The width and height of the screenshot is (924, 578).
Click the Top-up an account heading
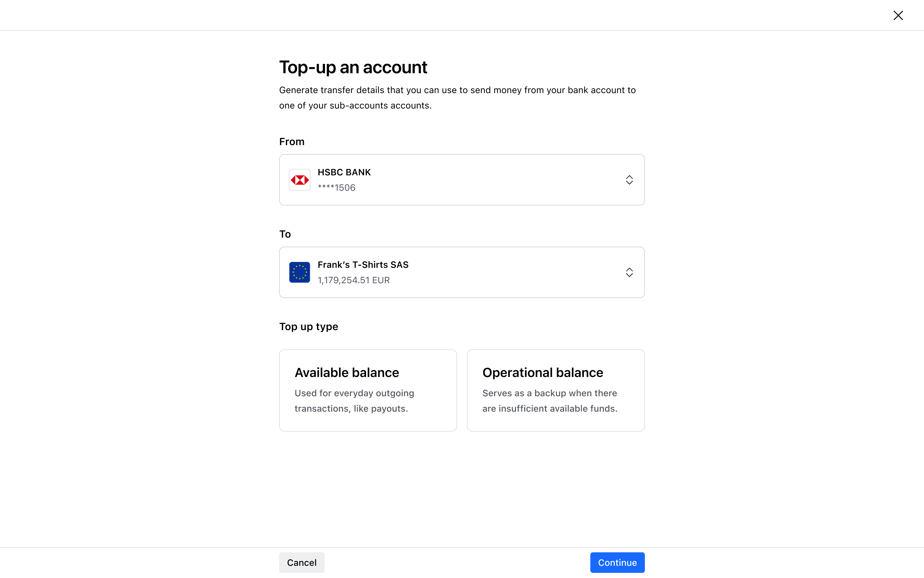click(x=353, y=67)
